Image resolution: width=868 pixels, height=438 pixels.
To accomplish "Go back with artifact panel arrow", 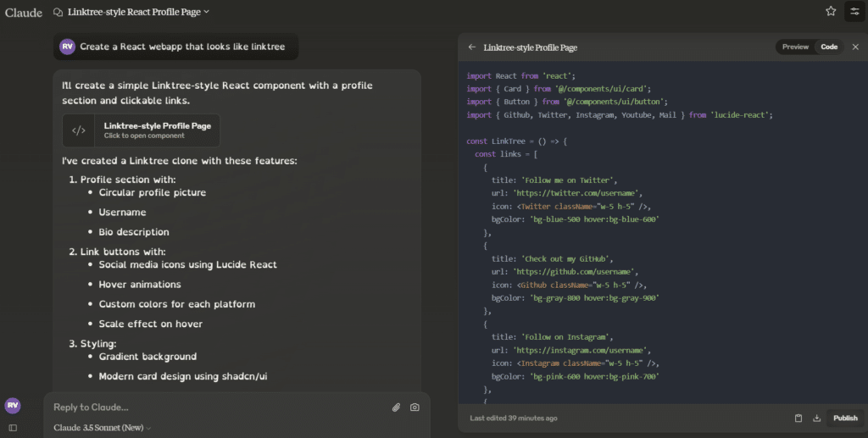I will pos(471,47).
